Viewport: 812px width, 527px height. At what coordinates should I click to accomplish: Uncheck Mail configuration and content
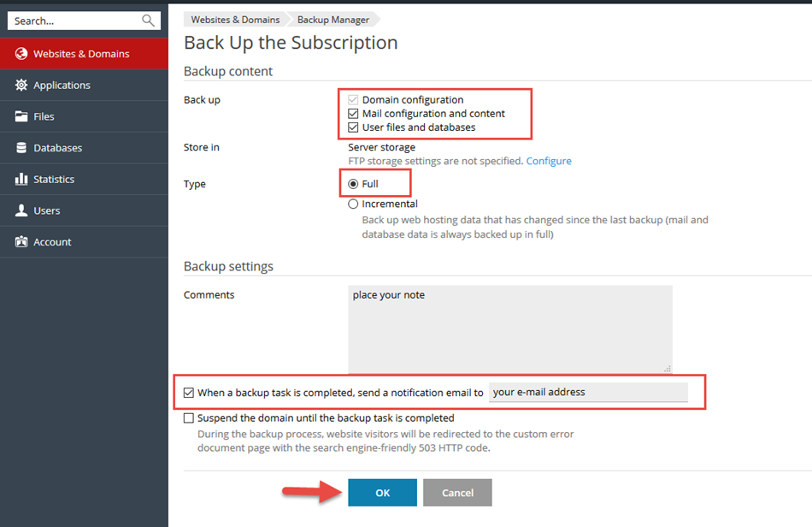click(x=354, y=114)
